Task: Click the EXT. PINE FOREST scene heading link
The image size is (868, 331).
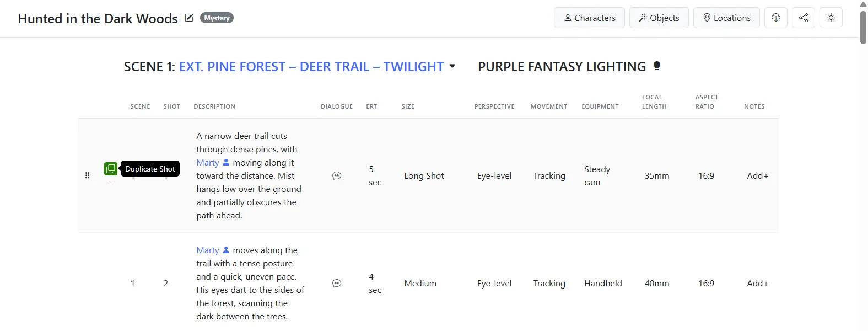Action: [x=311, y=66]
